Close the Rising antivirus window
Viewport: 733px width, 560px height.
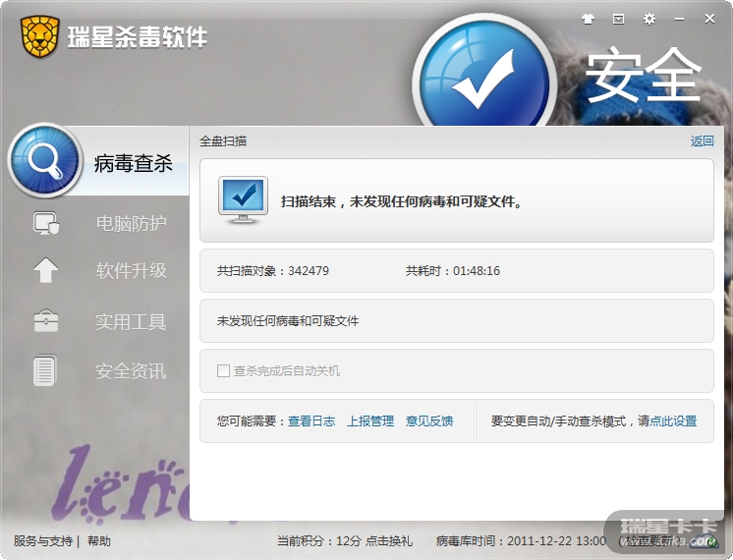[709, 19]
